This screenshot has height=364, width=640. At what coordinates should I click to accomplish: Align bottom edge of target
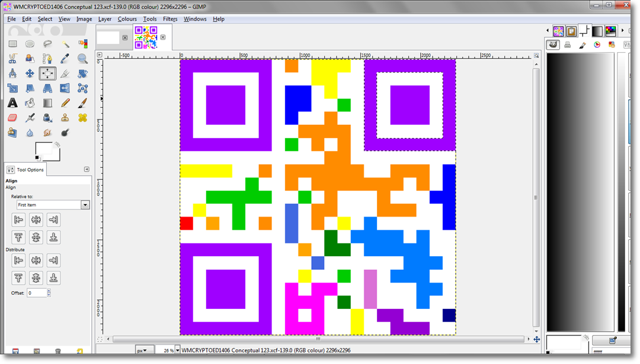pos(53,237)
